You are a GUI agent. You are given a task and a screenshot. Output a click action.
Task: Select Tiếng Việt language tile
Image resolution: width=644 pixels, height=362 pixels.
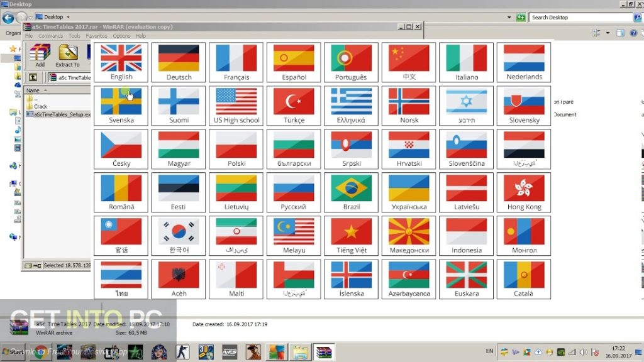(x=351, y=236)
